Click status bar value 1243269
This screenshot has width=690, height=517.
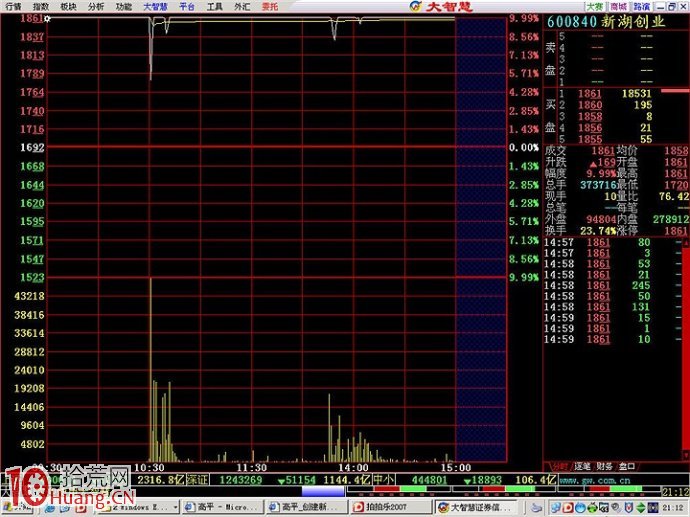point(241,480)
